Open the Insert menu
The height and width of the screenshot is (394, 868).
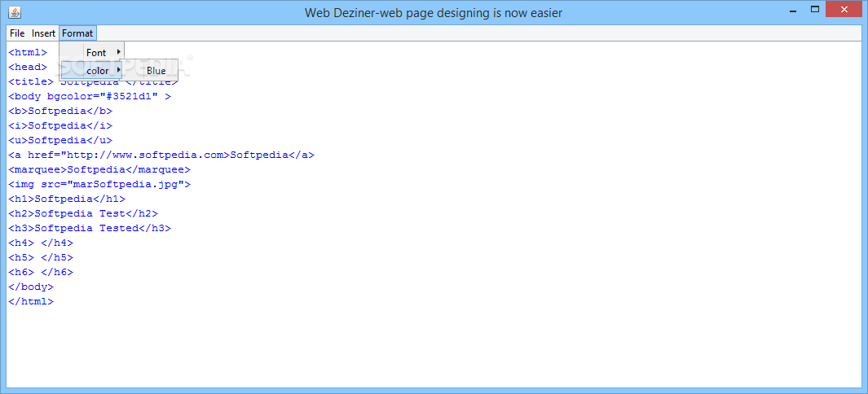43,33
